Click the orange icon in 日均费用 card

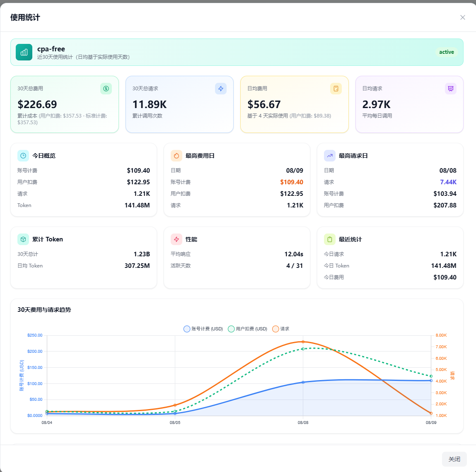click(x=336, y=89)
